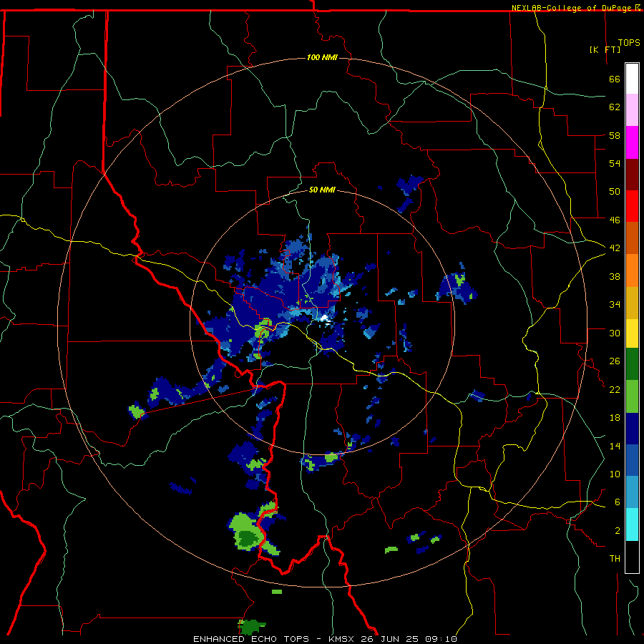Click the cyan 2-6 legend swatch

632,525
